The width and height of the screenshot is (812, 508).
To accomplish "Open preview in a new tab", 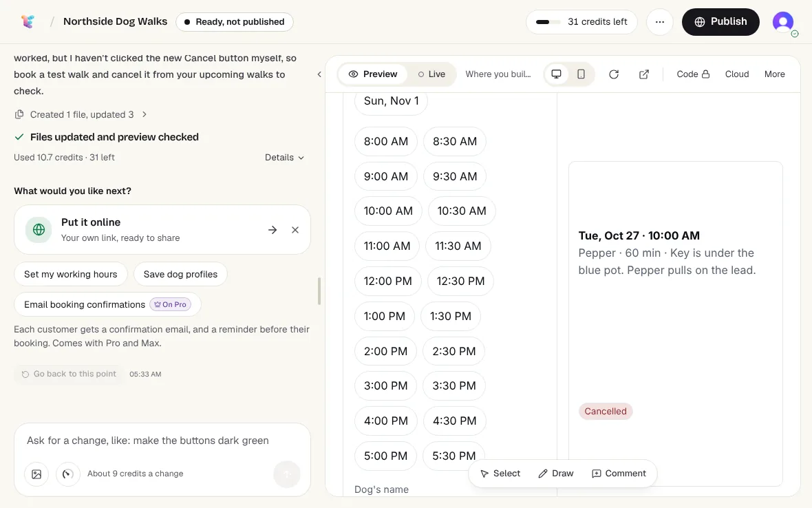I will point(643,74).
